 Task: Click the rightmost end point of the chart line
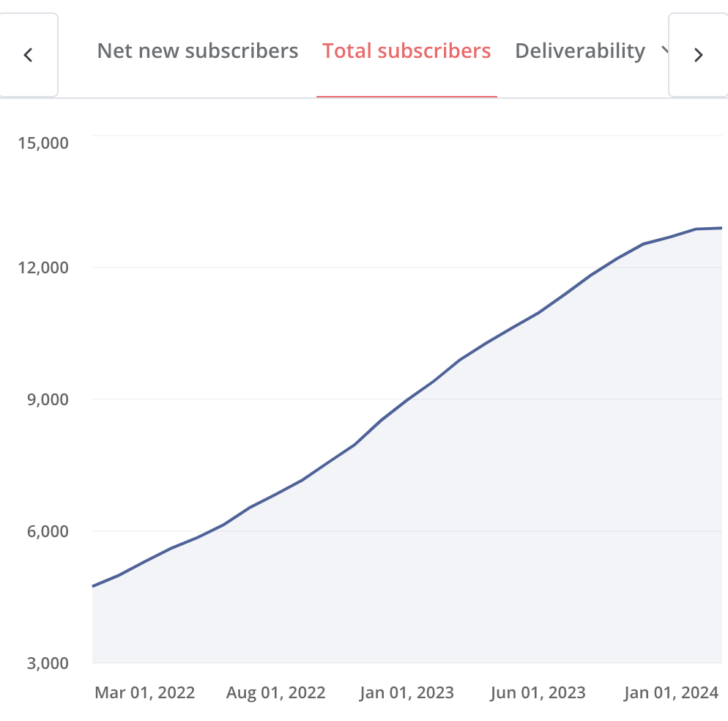pos(721,228)
